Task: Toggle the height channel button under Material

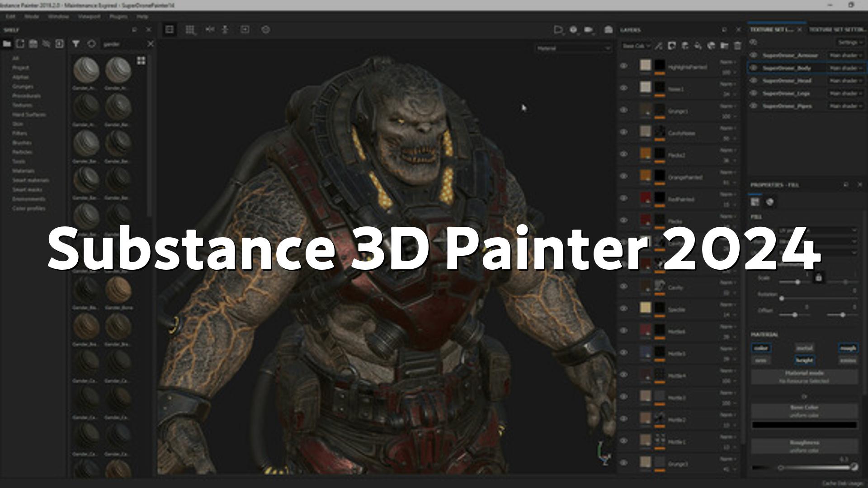Action: (804, 360)
